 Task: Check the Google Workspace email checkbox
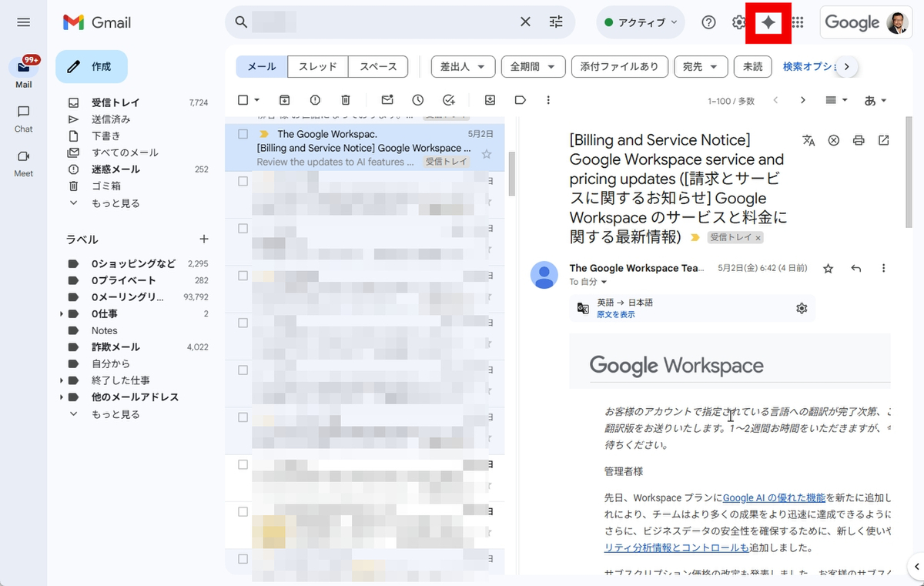(x=243, y=134)
